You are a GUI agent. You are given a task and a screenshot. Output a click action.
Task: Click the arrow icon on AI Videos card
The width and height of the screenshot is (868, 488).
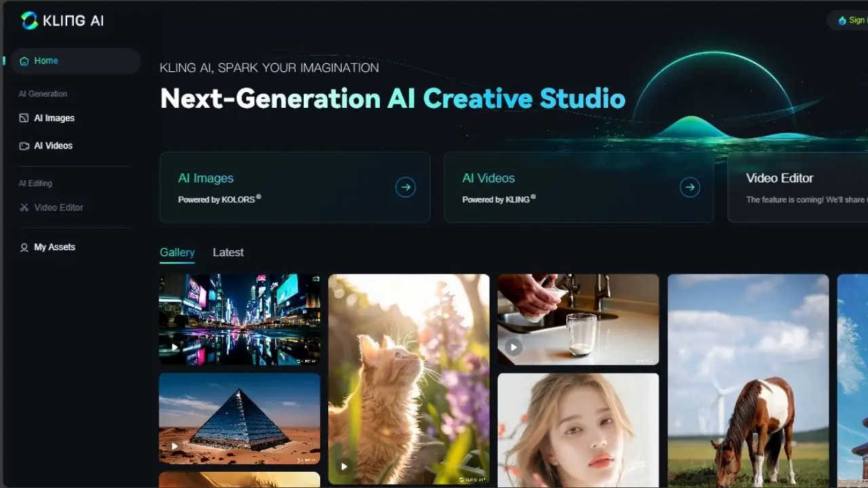(690, 187)
